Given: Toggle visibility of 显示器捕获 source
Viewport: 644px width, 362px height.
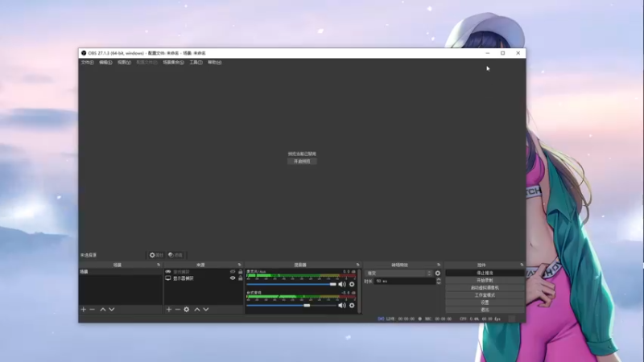Looking at the screenshot, I should 233,278.
